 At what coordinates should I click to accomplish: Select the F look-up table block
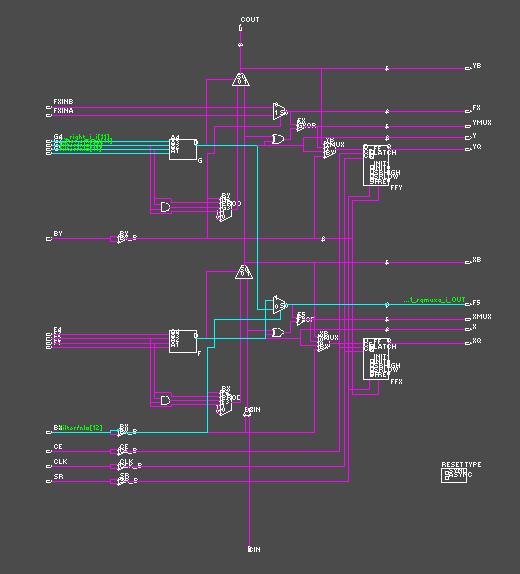183,341
